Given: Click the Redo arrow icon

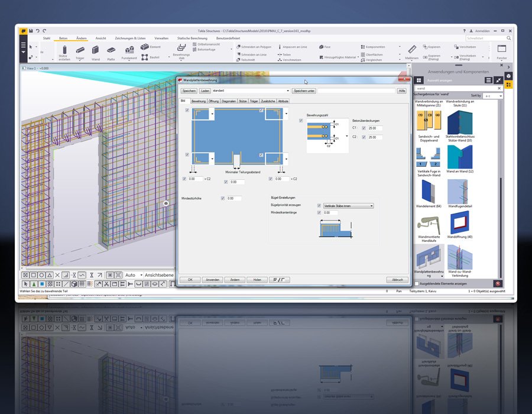Looking at the screenshot, I should (44, 31).
